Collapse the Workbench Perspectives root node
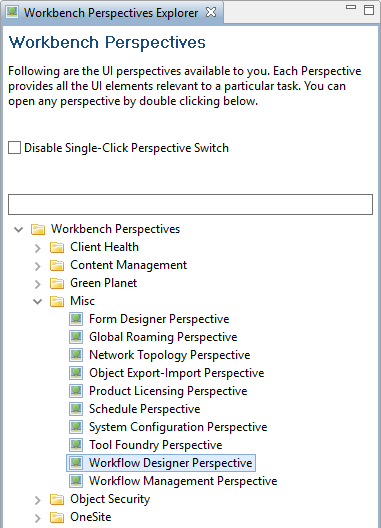381x528 pixels. tap(19, 229)
